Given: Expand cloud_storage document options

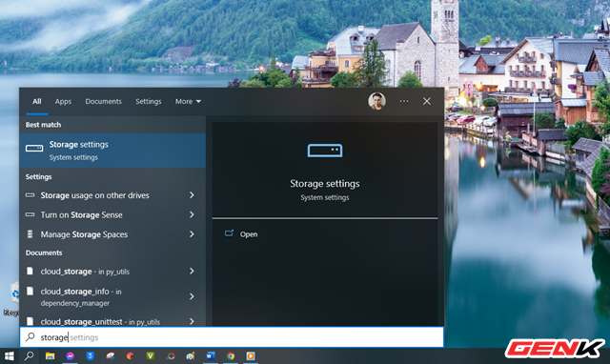Looking at the screenshot, I should [x=192, y=271].
